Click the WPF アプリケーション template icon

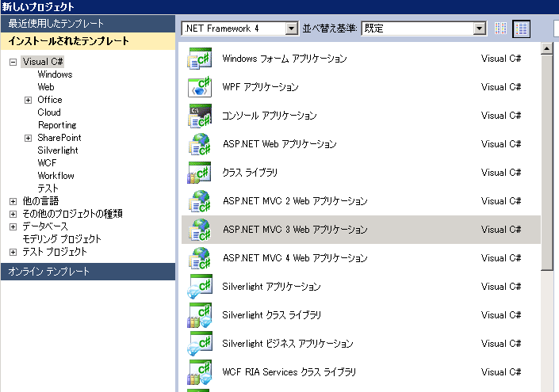click(x=200, y=87)
